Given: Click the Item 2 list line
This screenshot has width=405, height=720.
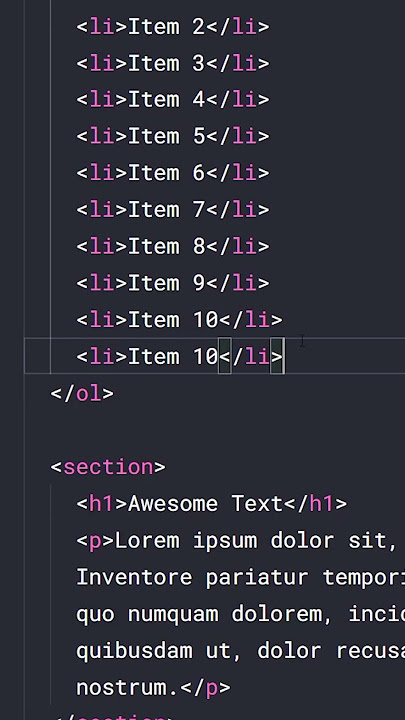Looking at the screenshot, I should (x=173, y=27).
